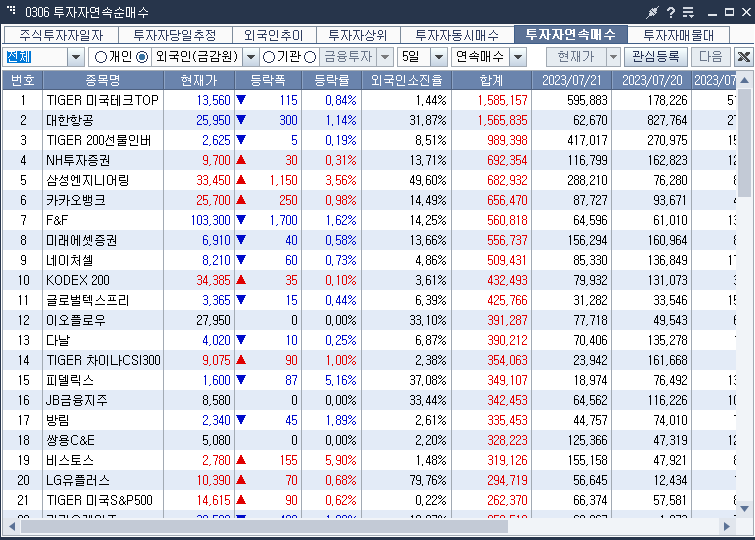The image size is (755, 540).
Task: Switch to the 외국인추이 tab
Action: tap(273, 35)
